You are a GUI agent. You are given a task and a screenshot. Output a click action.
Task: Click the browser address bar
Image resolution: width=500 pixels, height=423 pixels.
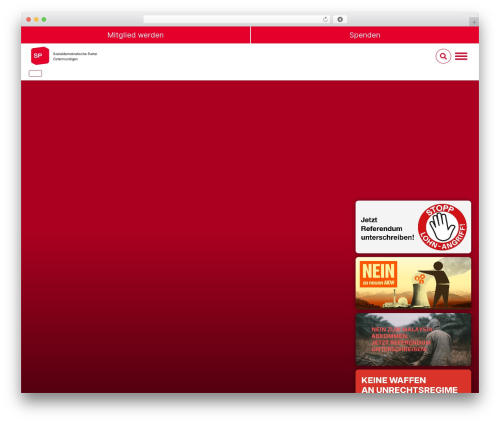[x=237, y=19]
